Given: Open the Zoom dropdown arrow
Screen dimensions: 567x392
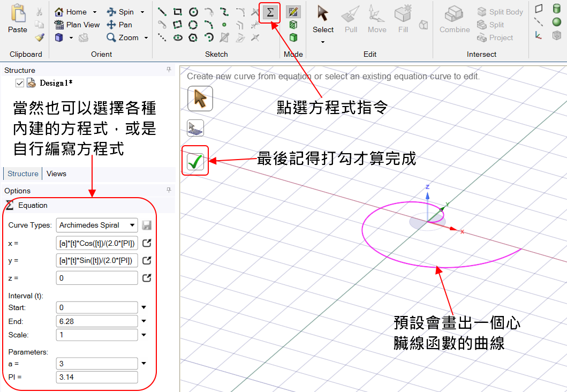Looking at the screenshot, I should (146, 37).
